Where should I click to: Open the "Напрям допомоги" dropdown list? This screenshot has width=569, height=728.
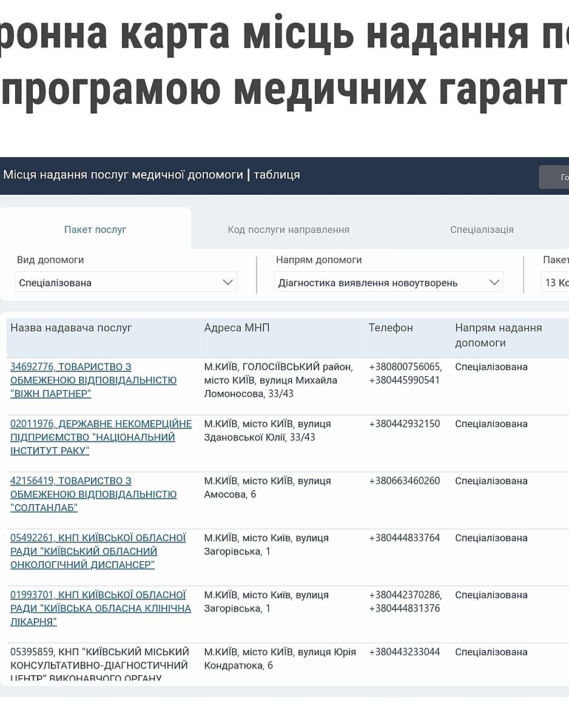click(x=388, y=282)
